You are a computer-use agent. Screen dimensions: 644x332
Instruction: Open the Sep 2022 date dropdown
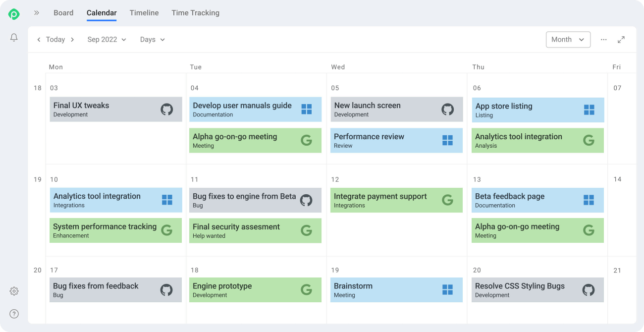point(107,40)
